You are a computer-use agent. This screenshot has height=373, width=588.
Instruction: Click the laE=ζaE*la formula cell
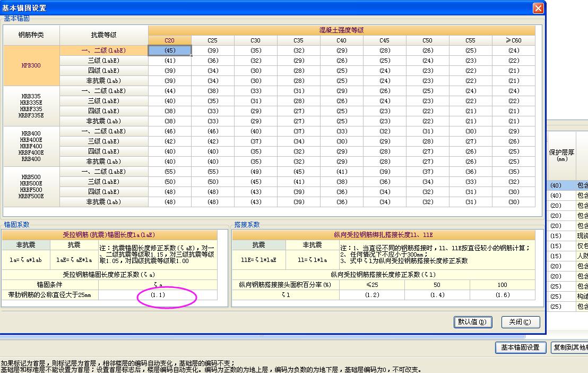74,260
